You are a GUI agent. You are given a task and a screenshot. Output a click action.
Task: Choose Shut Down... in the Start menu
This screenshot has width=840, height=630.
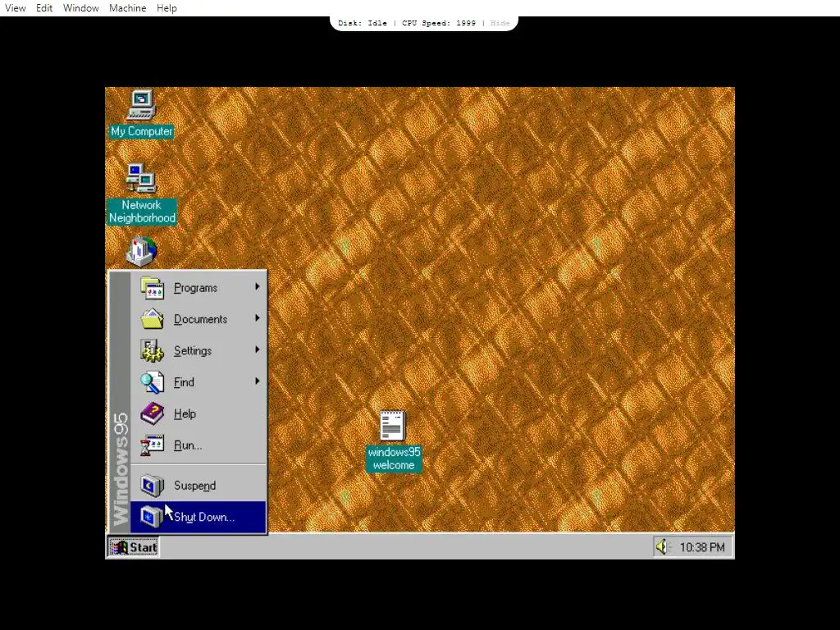pyautogui.click(x=199, y=517)
